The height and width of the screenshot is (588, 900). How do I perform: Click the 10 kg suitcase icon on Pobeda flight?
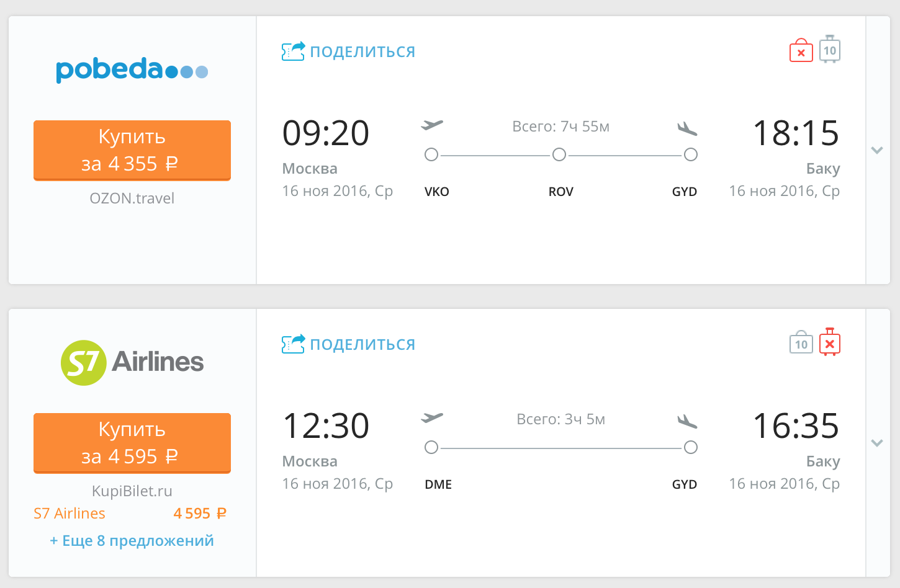click(830, 49)
